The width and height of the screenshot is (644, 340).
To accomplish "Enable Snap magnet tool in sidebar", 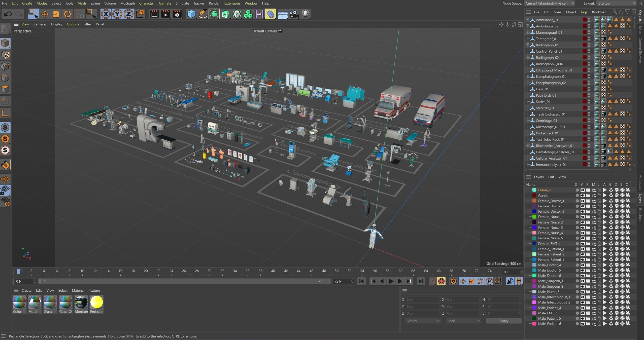I will [x=5, y=165].
